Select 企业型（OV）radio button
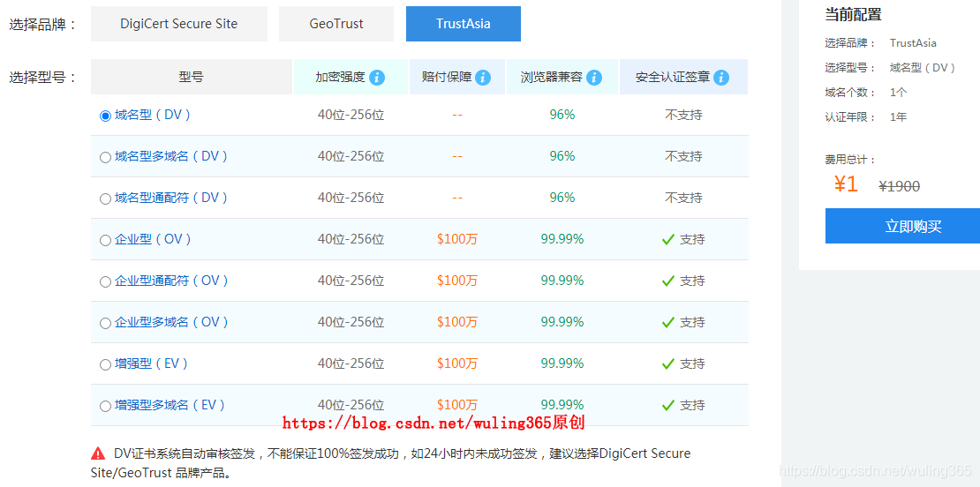The height and width of the screenshot is (487, 980). (x=105, y=240)
